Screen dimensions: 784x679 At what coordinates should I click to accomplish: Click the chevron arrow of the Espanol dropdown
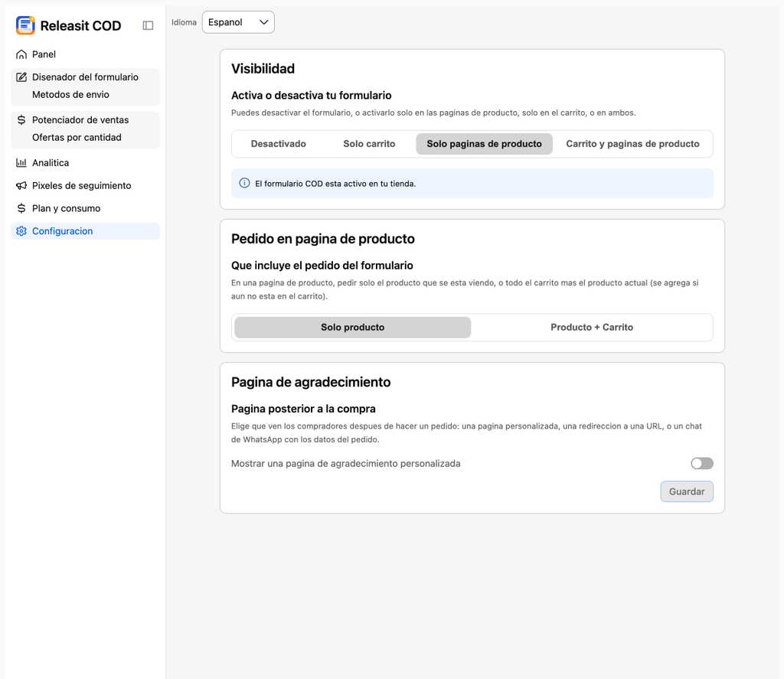pos(264,22)
